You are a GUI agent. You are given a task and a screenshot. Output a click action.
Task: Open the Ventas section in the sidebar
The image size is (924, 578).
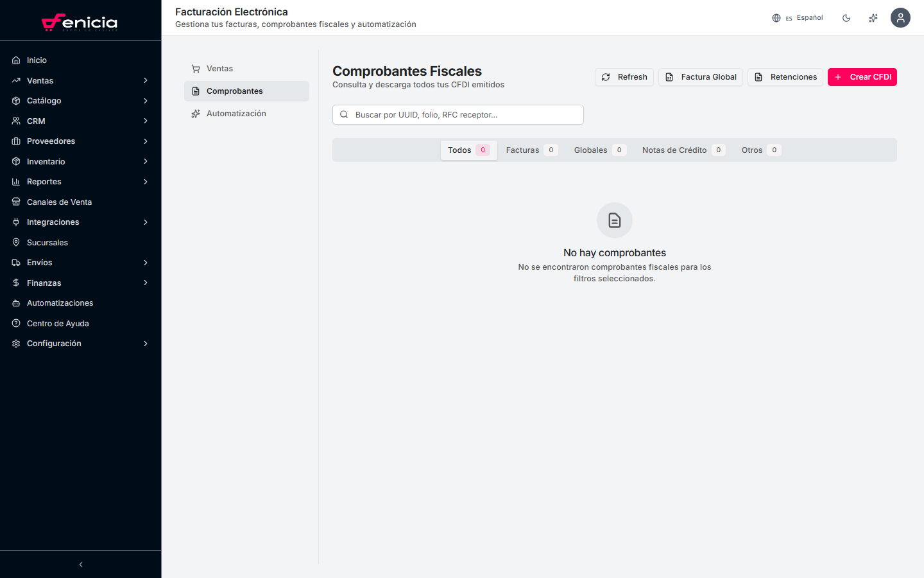click(38, 80)
